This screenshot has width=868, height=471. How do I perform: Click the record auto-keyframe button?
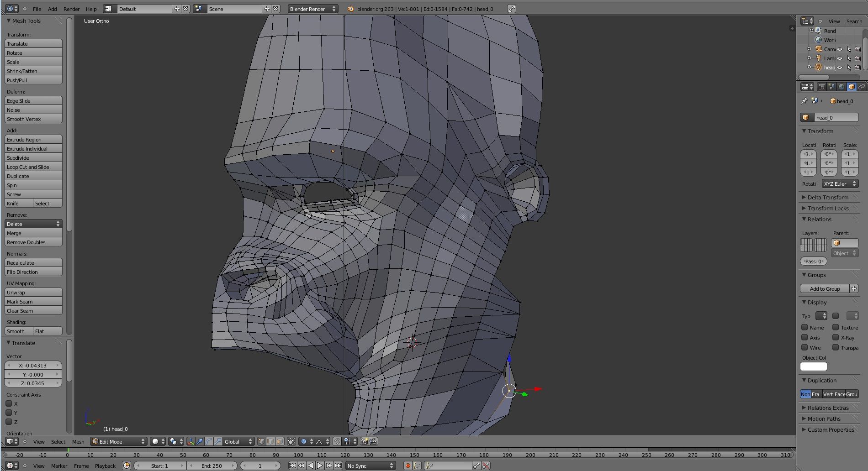pyautogui.click(x=408, y=466)
